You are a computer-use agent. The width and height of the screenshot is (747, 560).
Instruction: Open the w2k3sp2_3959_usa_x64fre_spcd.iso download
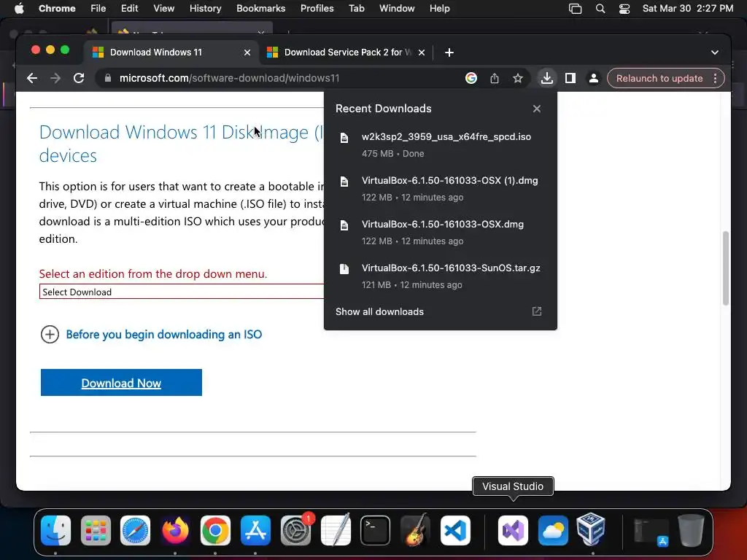tap(440, 145)
